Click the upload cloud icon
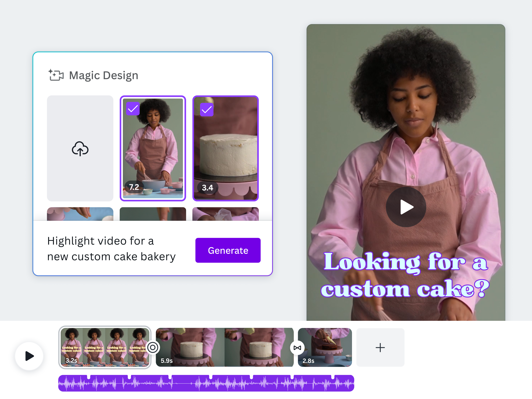Viewport: 532px width, 399px height. [80, 149]
